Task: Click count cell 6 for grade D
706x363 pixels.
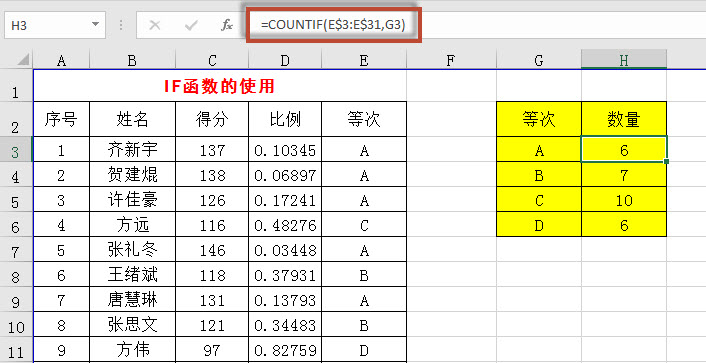Action: pyautogui.click(x=624, y=225)
